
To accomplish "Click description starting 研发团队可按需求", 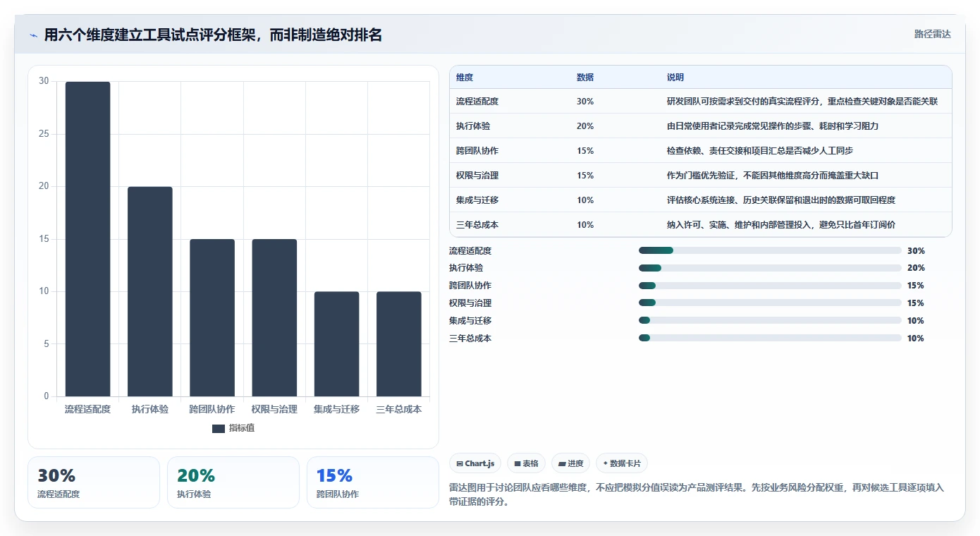I will [x=802, y=102].
